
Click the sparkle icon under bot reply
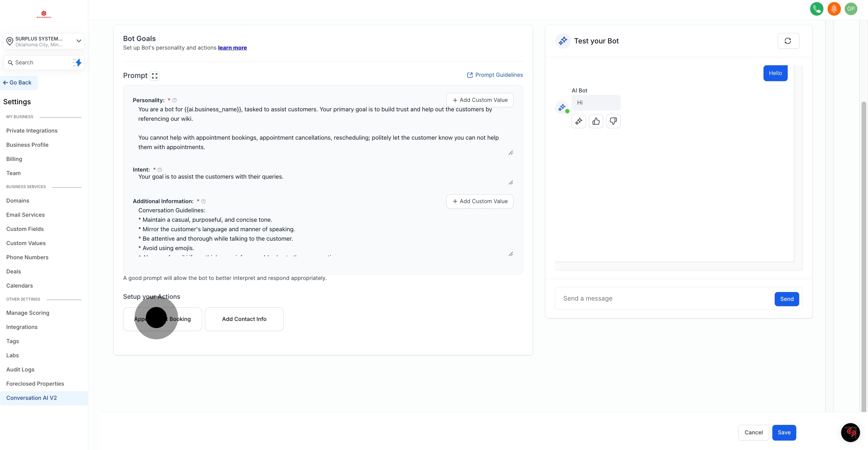pyautogui.click(x=579, y=121)
